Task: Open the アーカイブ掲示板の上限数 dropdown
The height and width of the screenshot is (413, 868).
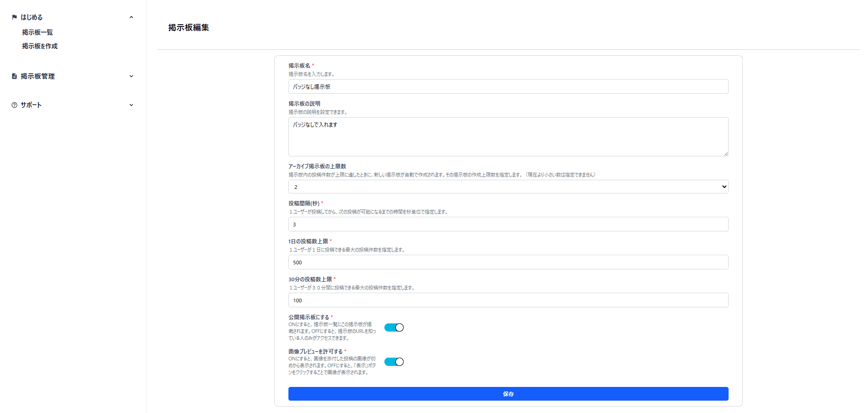Action: coord(508,187)
